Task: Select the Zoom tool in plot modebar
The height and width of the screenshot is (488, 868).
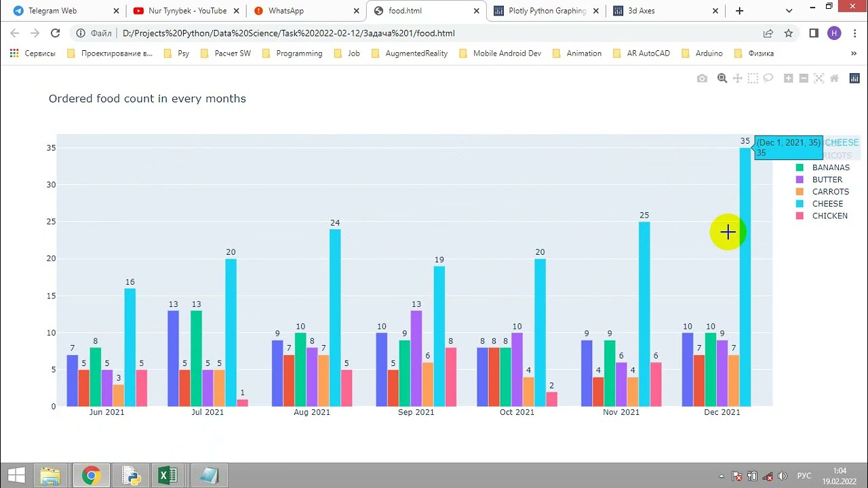Action: (722, 79)
